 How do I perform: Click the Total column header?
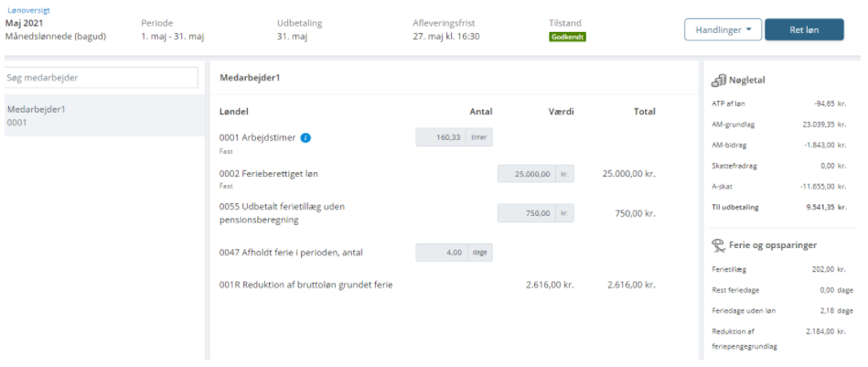coord(644,112)
